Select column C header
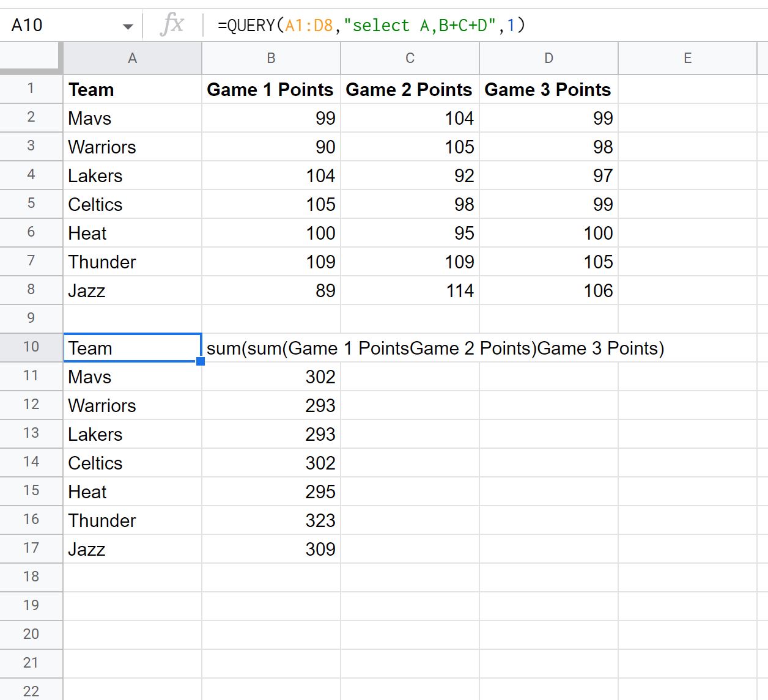This screenshot has width=768, height=700. [x=410, y=58]
